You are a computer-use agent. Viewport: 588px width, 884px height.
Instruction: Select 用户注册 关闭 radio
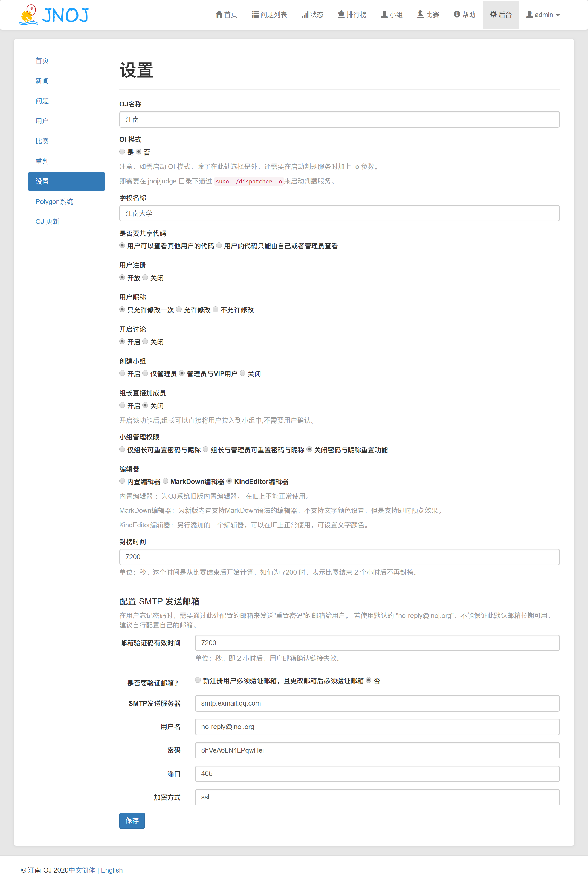(x=145, y=277)
